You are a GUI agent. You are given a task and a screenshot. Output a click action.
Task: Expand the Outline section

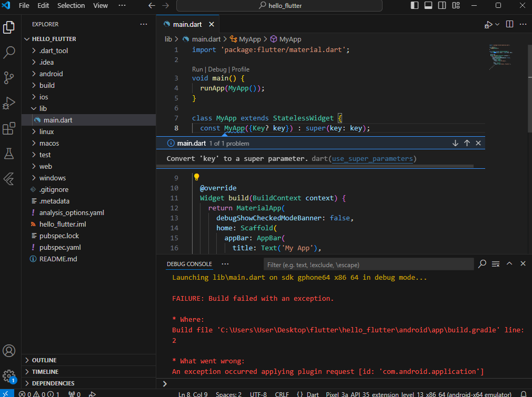[x=88, y=360]
